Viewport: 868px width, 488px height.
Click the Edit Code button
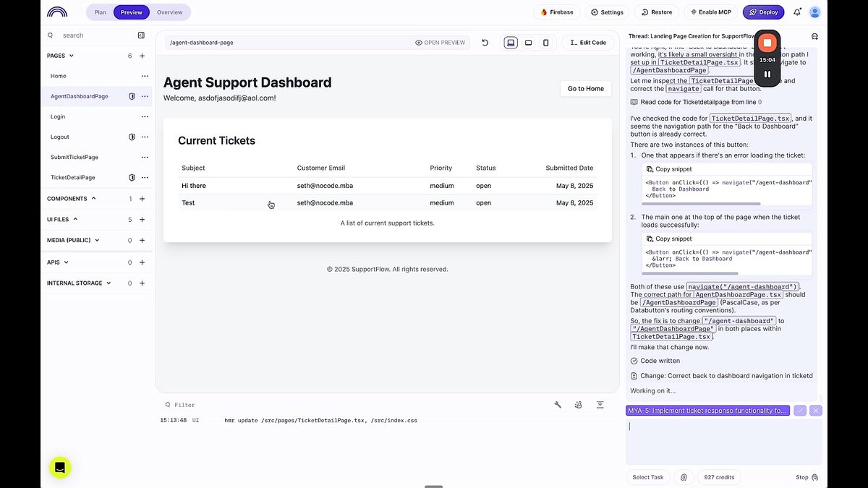click(588, 43)
